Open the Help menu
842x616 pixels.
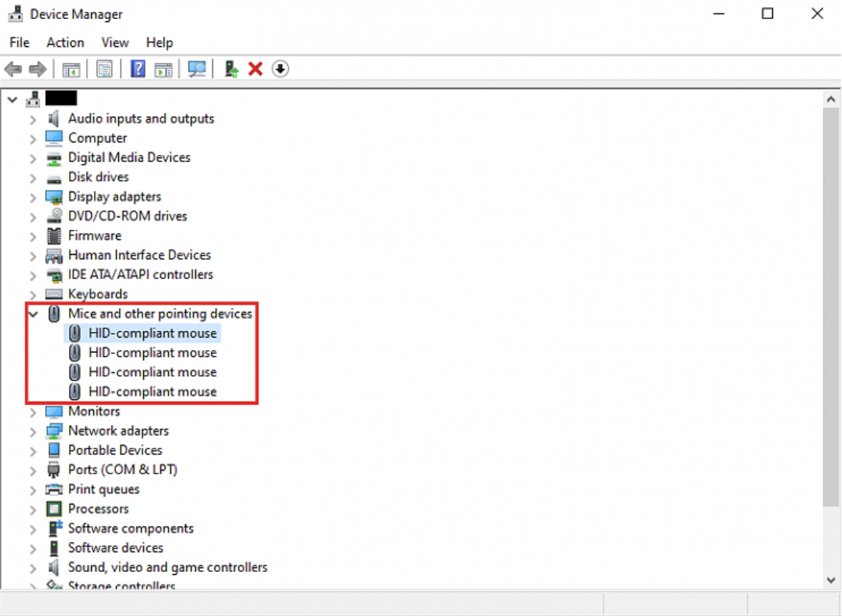click(x=159, y=43)
